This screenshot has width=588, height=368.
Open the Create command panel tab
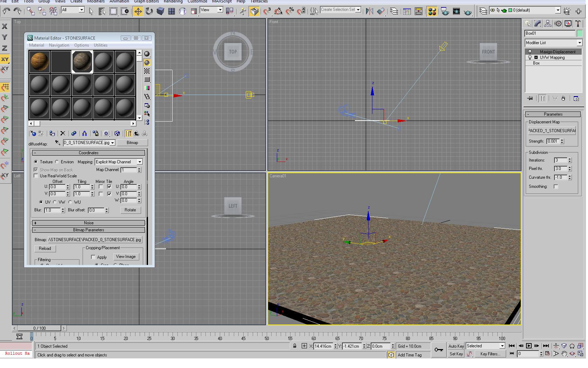tap(527, 24)
